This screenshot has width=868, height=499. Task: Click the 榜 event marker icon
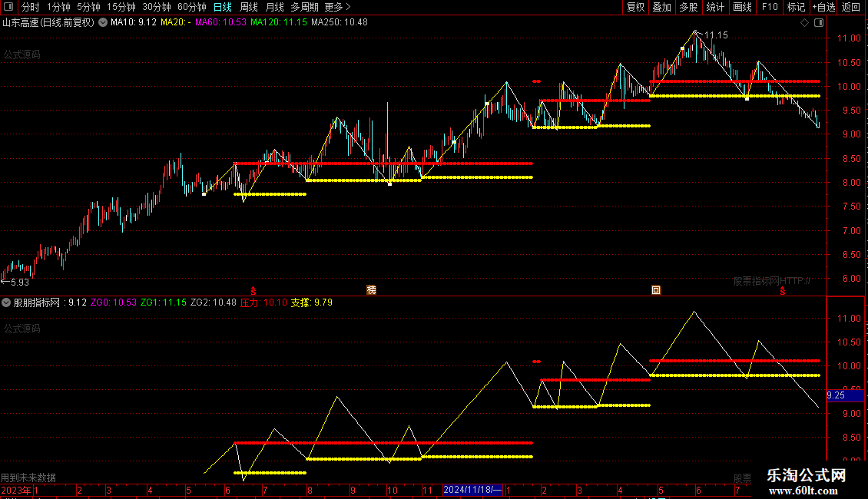(x=372, y=290)
